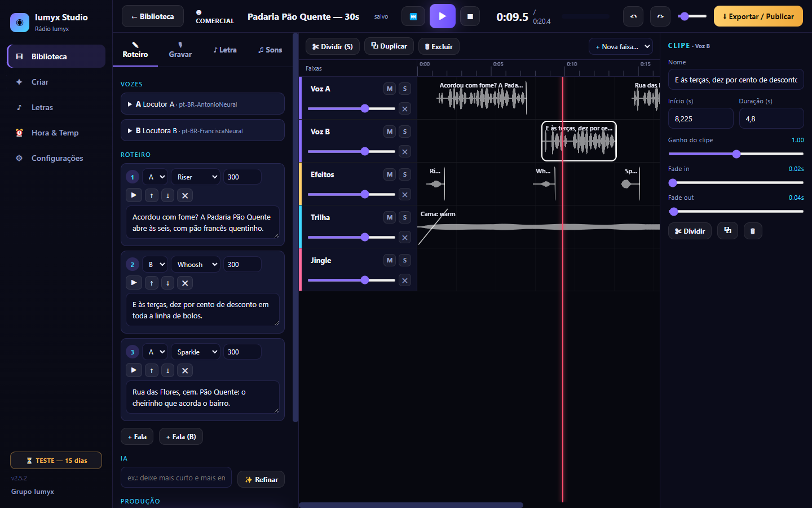Start playback with the purple play button
This screenshot has height=508, width=812.
point(443,16)
